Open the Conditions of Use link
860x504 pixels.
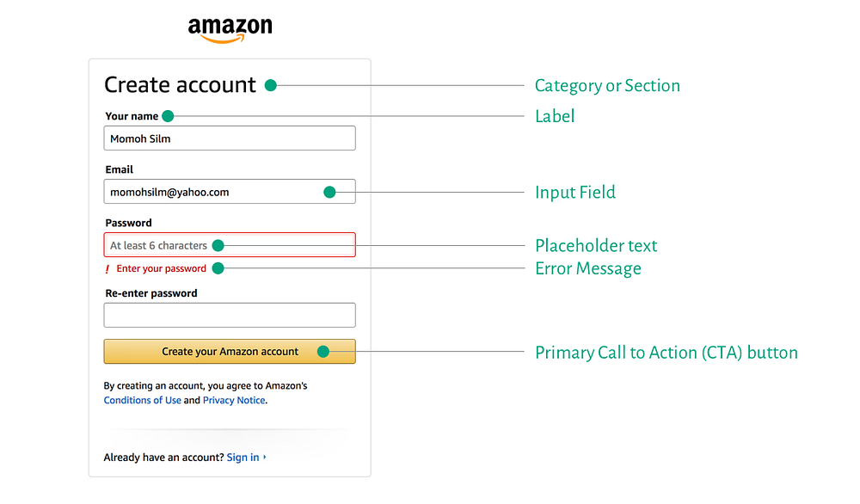point(143,400)
